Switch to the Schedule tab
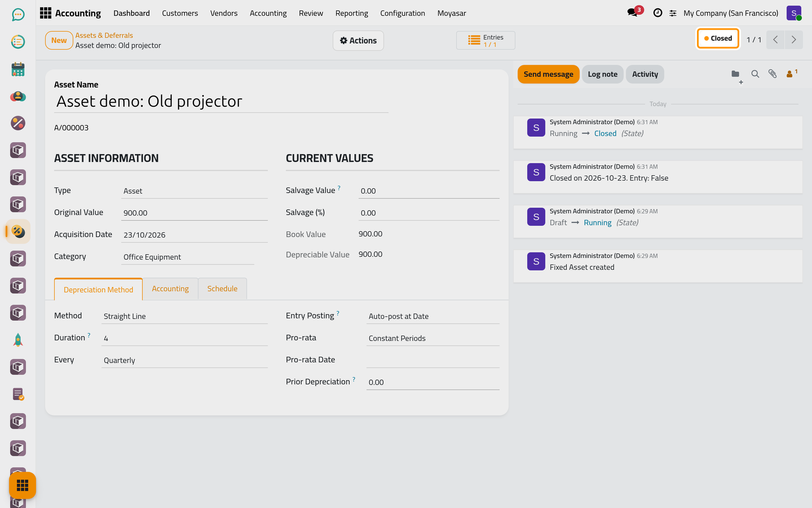Viewport: 812px width, 508px height. [x=222, y=289]
